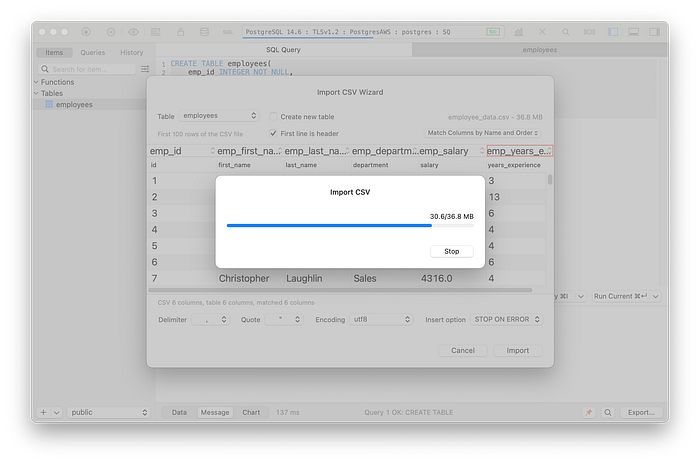
Task: Click the Import button
Action: [517, 350]
